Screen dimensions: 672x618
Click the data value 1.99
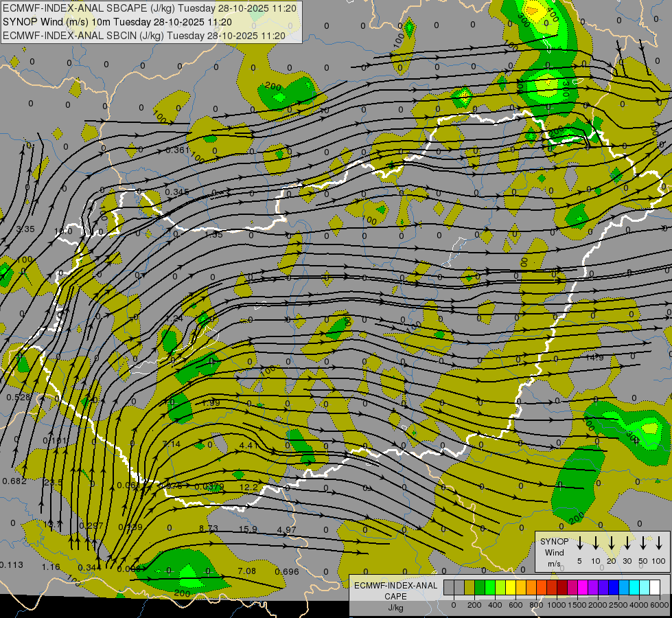point(211,402)
